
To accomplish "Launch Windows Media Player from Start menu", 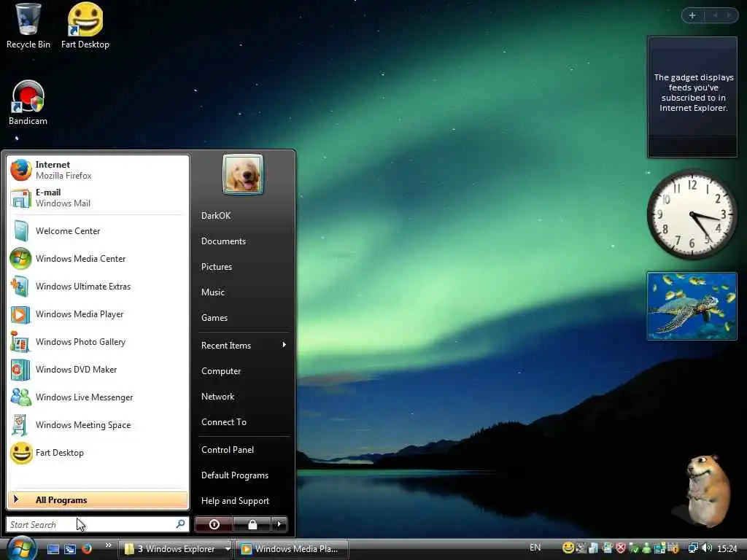I will (98, 314).
